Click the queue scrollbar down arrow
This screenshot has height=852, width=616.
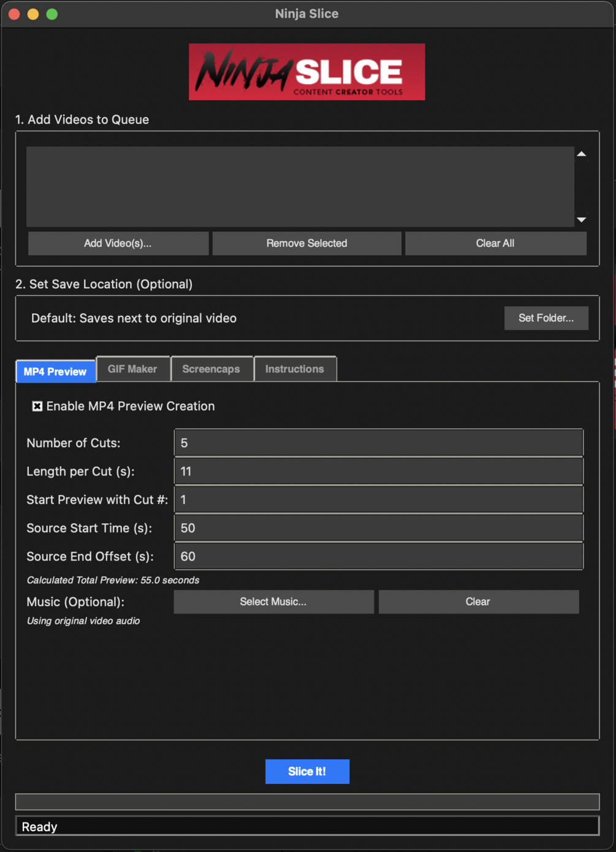580,220
